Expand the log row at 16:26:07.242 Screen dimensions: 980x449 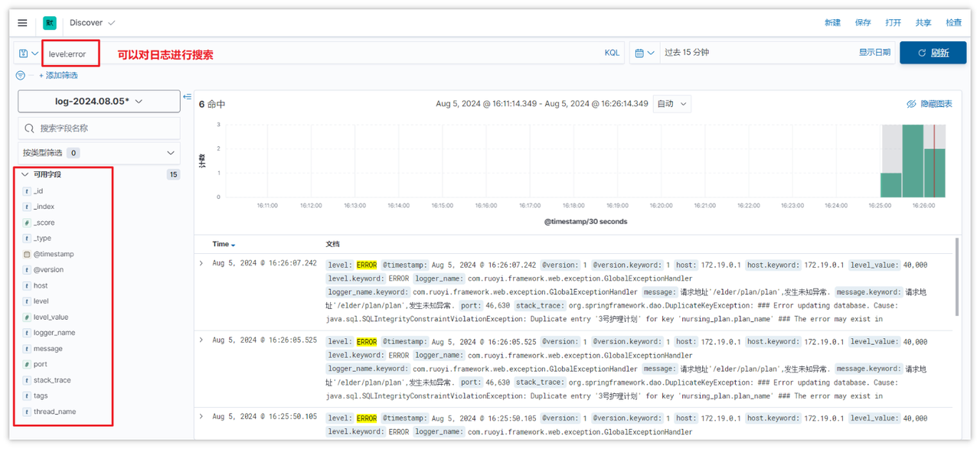click(x=201, y=263)
